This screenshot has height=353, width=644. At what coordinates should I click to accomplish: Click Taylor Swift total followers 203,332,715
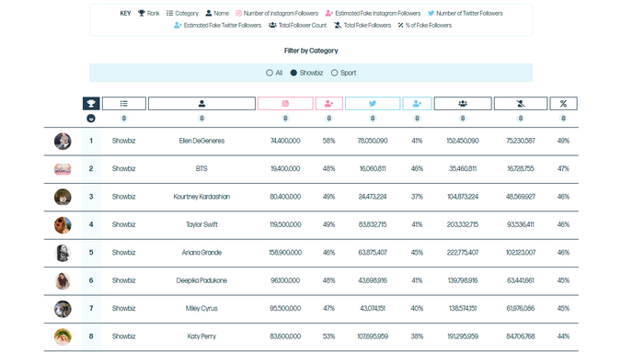click(463, 224)
